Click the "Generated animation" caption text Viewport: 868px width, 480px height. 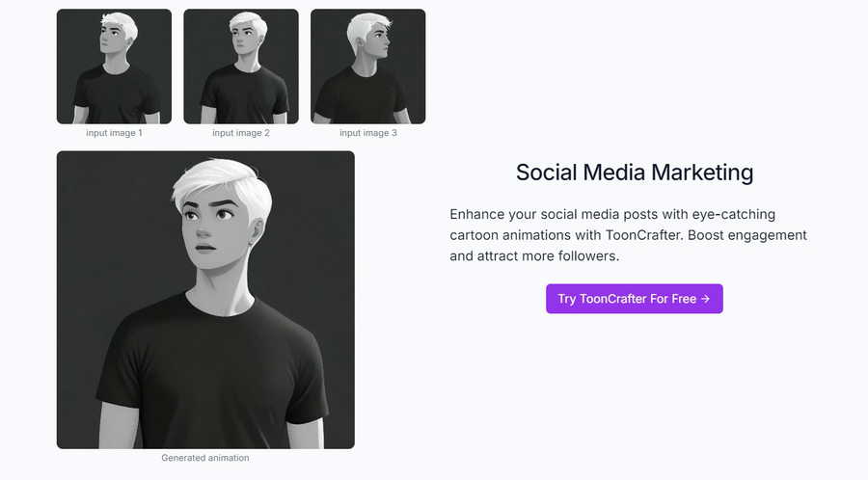tap(205, 458)
